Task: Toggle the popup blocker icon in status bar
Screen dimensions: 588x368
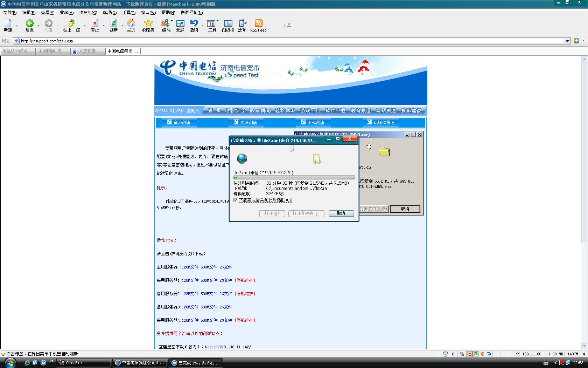Action: (469, 354)
